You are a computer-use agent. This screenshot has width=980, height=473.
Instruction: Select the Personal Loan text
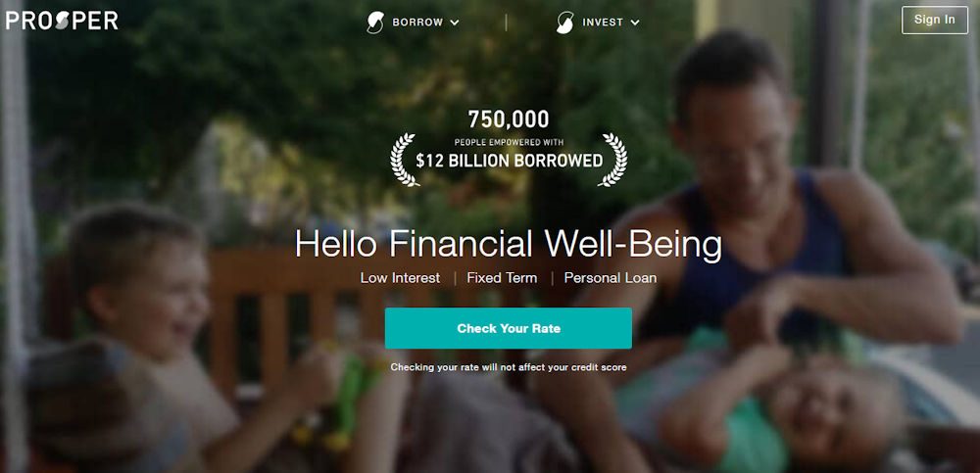[x=610, y=278]
